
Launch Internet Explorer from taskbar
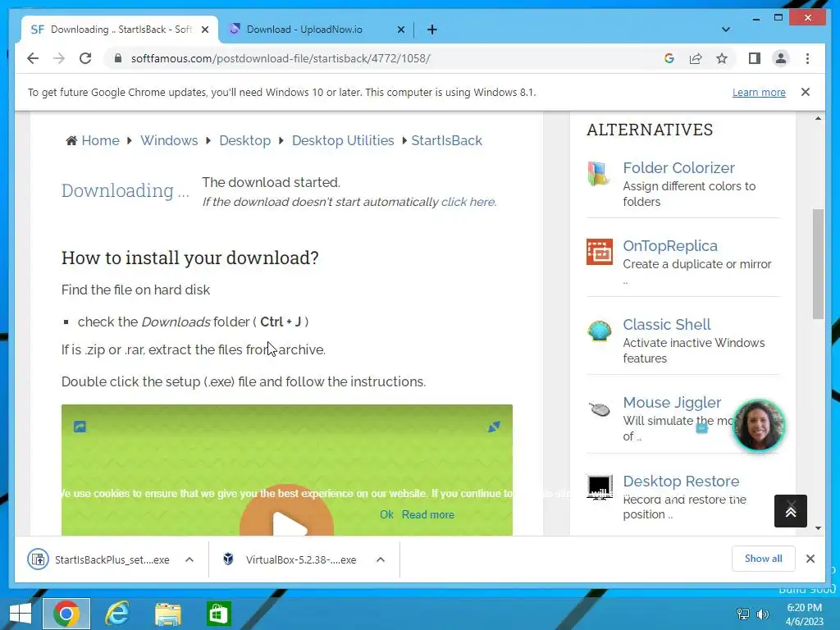(x=116, y=614)
